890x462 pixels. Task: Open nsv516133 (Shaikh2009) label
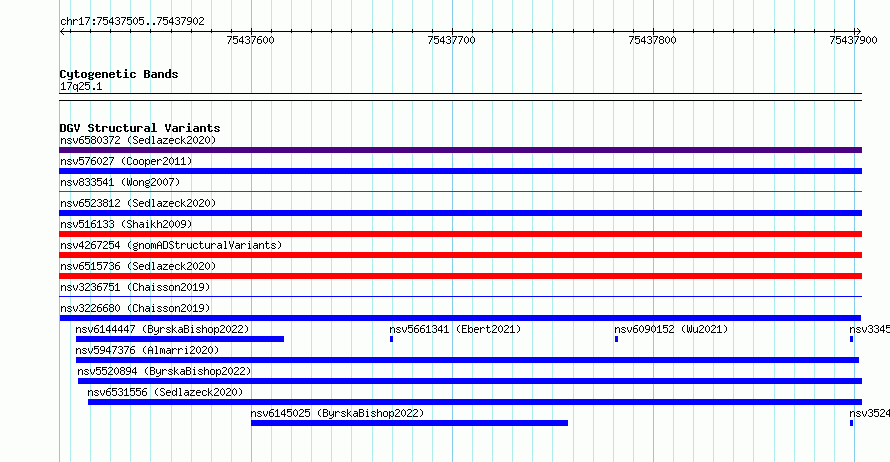126,224
